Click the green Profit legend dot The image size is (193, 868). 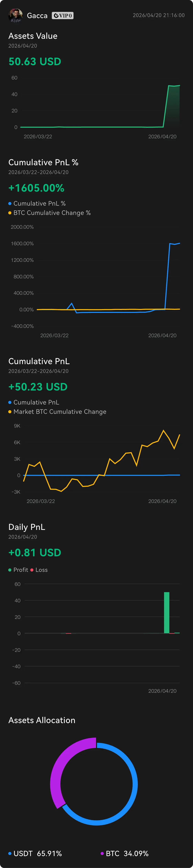[10, 570]
